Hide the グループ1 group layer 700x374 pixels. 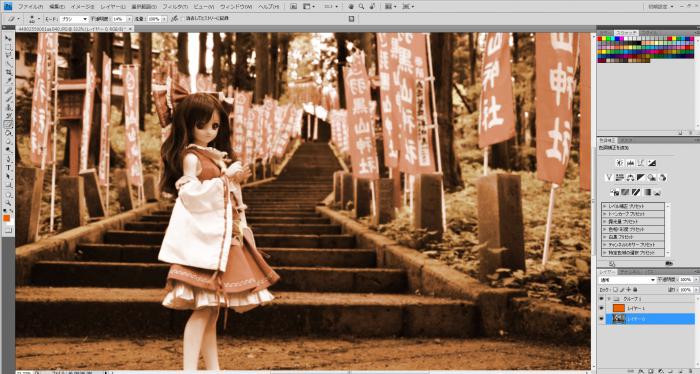[601, 299]
